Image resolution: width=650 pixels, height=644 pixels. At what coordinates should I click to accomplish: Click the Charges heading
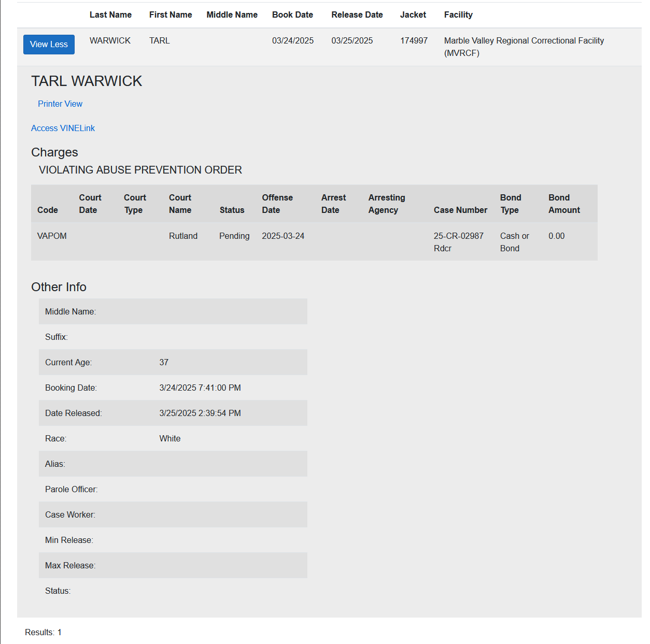click(54, 152)
